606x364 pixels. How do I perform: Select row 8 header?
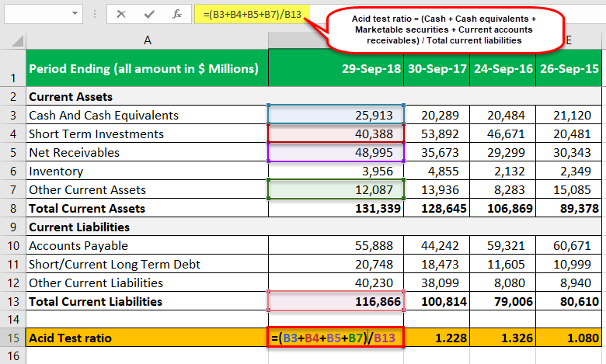[x=13, y=208]
